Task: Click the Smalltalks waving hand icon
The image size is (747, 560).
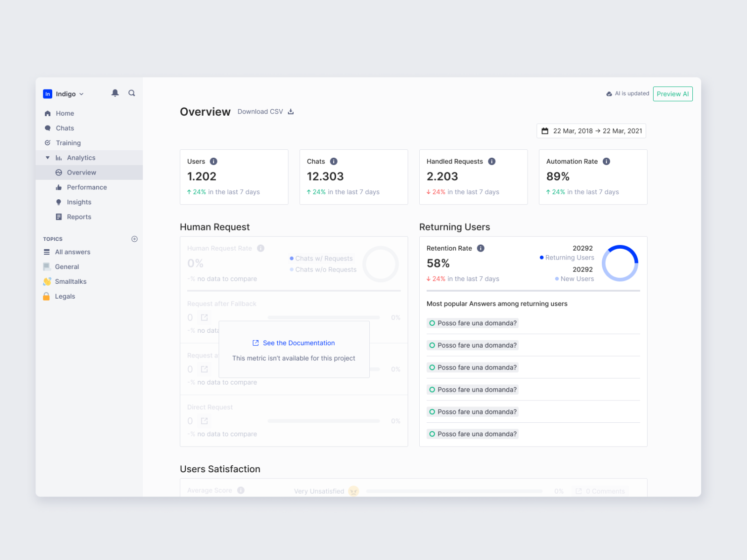Action: click(47, 281)
